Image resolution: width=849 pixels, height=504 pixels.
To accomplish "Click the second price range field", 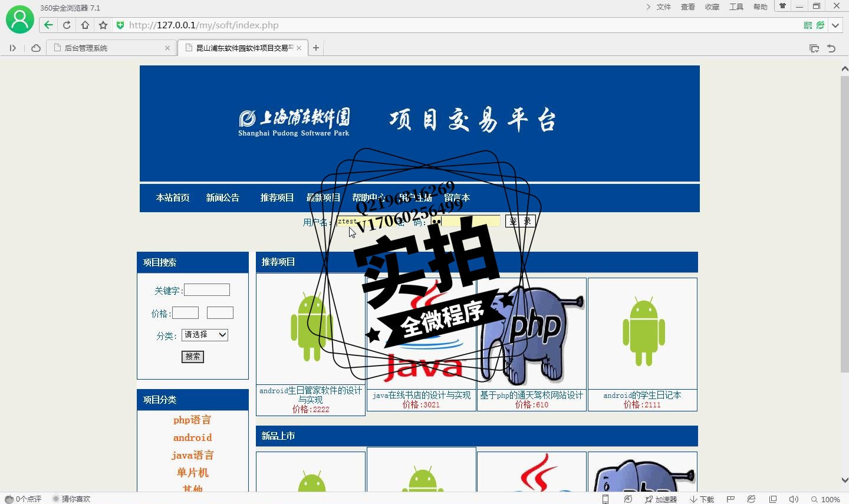I will point(220,312).
